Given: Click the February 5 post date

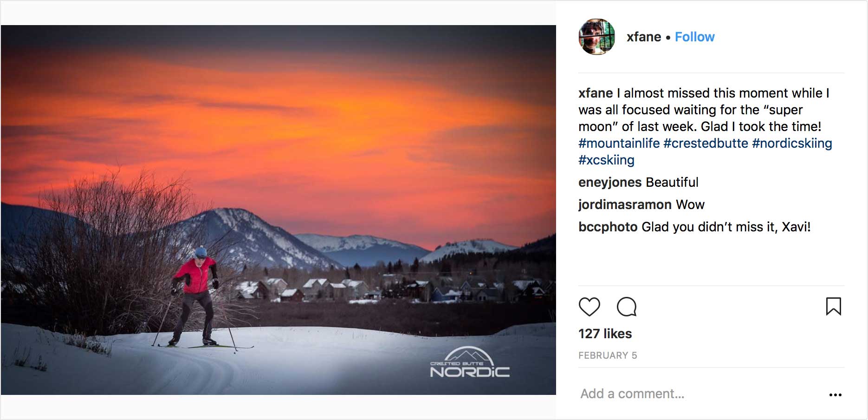Looking at the screenshot, I should pos(608,355).
